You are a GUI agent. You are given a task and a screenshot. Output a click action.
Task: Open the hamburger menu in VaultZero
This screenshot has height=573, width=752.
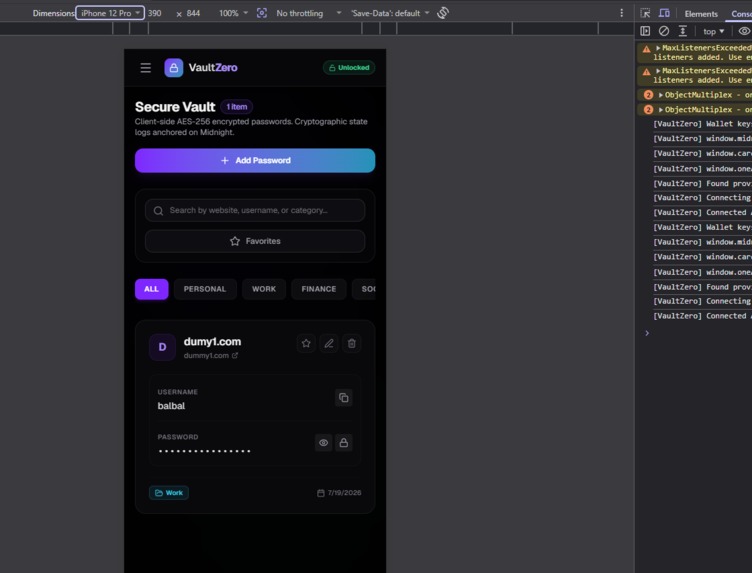145,68
